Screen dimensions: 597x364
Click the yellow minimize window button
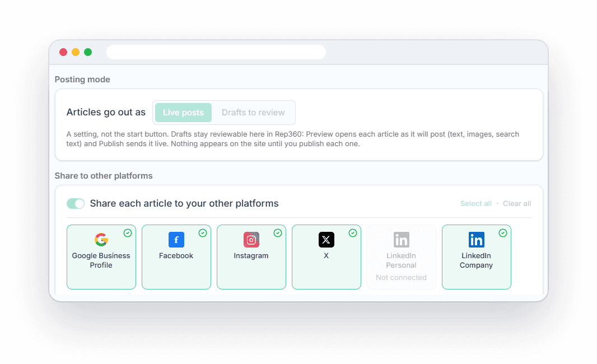[x=76, y=52]
